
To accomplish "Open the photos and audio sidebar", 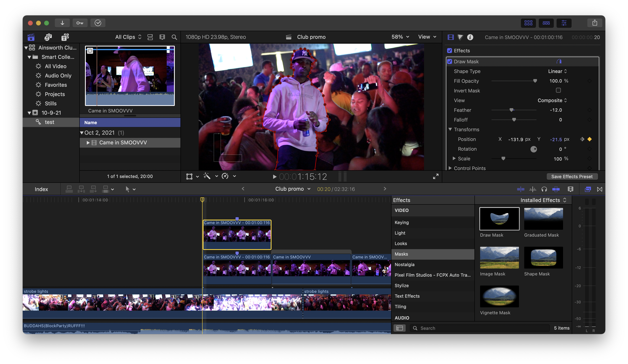I will [48, 37].
